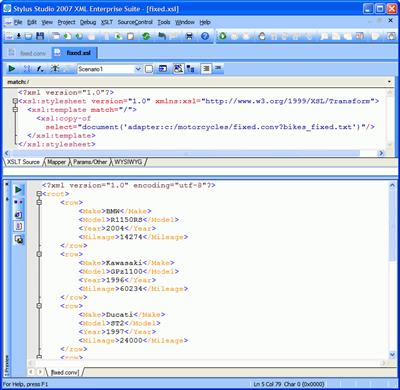Image resolution: width=400 pixels, height=390 pixels.
Task: Click the magnifier icon at the Preview sidebar bottom
Action: coord(19,239)
